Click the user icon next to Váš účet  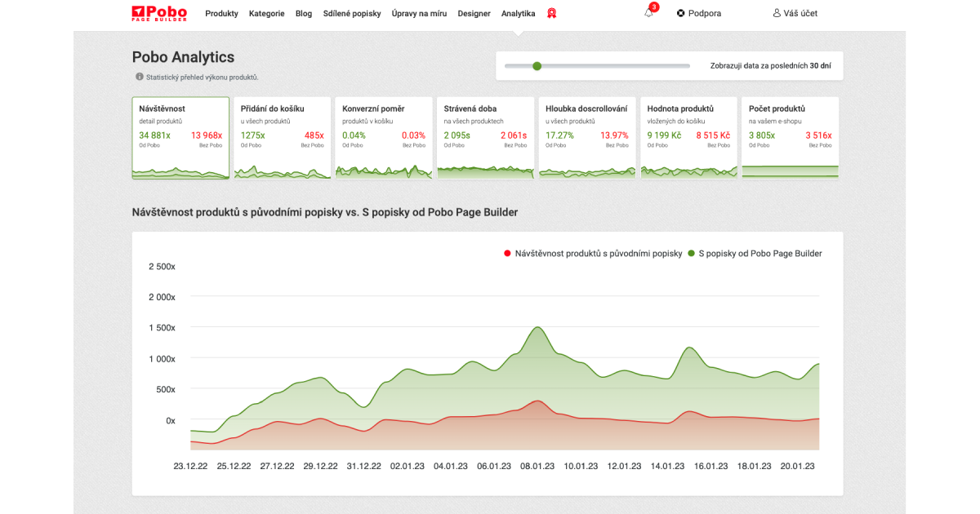777,13
